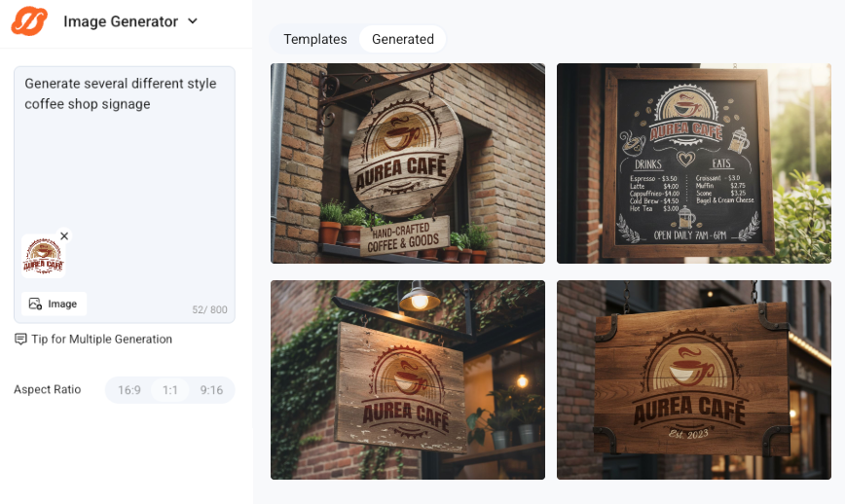The width and height of the screenshot is (845, 504).
Task: Click the orange app logo icon
Action: [29, 21]
